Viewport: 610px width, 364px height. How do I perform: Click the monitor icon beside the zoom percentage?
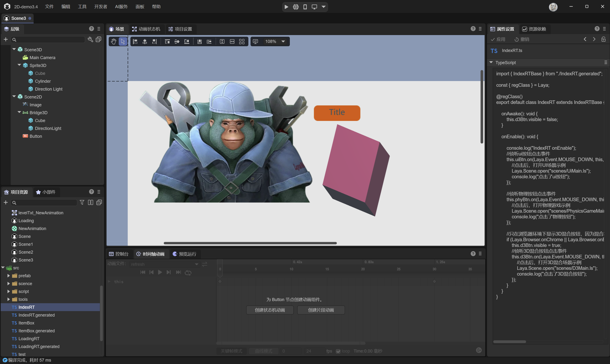point(255,41)
